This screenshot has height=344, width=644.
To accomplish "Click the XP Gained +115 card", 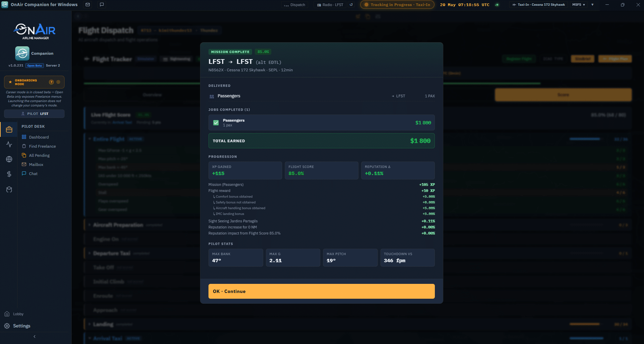I will [x=245, y=170].
